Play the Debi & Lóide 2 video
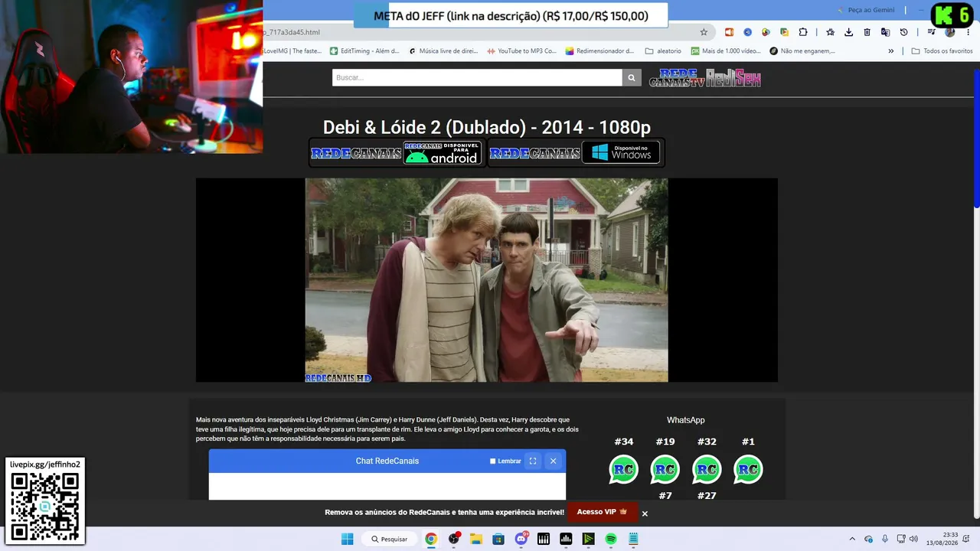The image size is (980, 551). (x=486, y=280)
